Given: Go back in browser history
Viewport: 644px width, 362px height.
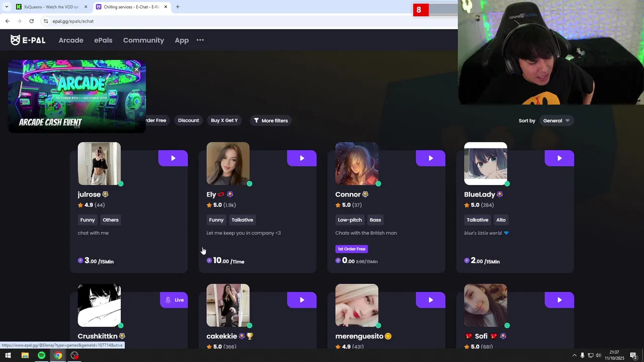Looking at the screenshot, I should (x=7, y=21).
